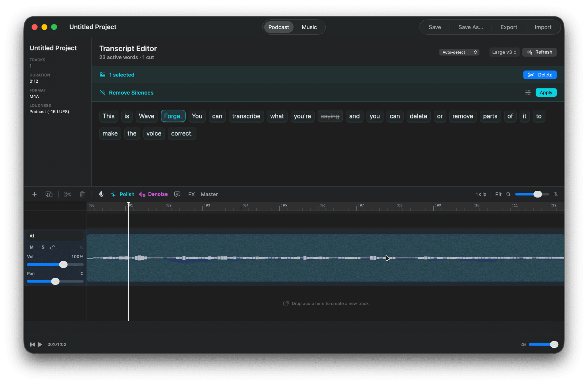The width and height of the screenshot is (588, 385).
Task: Click the duplicate clip icon in the timeline toolbar
Action: pyautogui.click(x=49, y=194)
